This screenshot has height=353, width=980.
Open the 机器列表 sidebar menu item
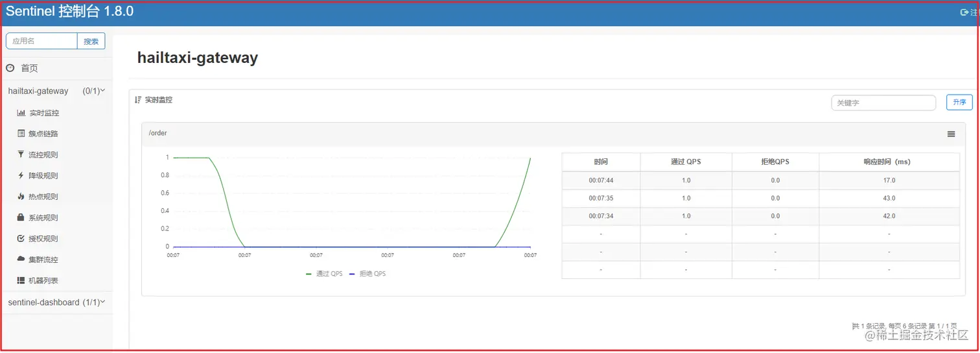(x=38, y=280)
